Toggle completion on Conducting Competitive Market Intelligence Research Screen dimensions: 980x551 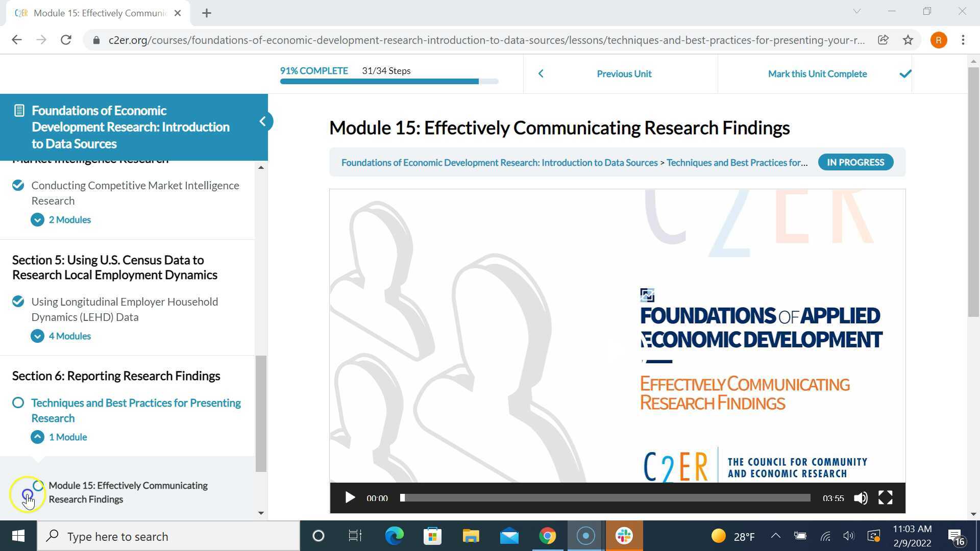click(x=18, y=185)
